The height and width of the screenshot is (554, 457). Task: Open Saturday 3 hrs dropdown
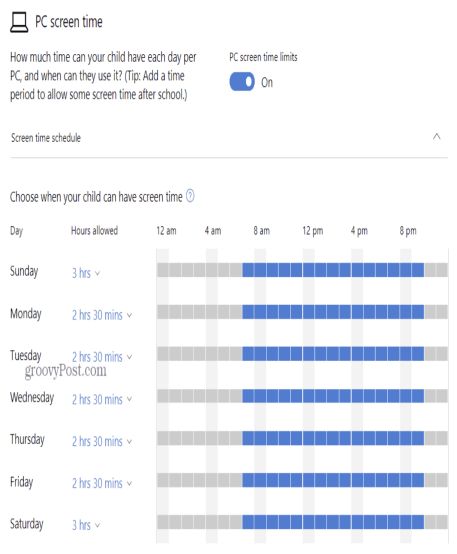pos(86,525)
